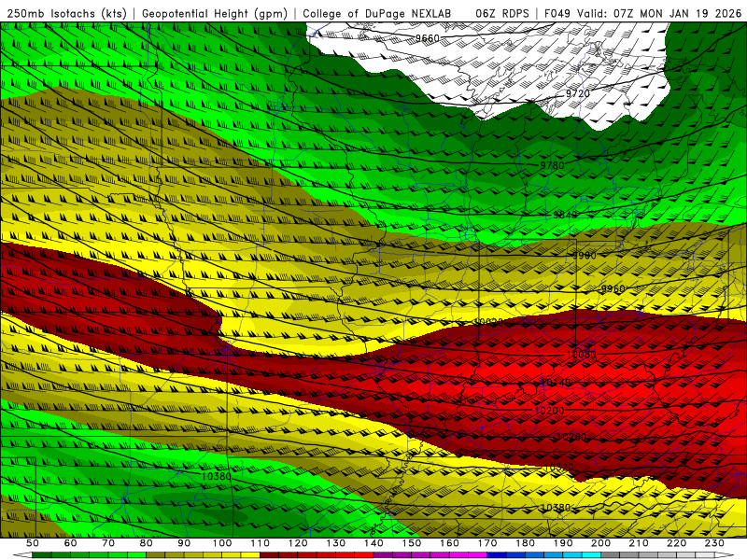This screenshot has height=560, width=747.
Task: Select the 10140 height contour label
Action: (556, 383)
